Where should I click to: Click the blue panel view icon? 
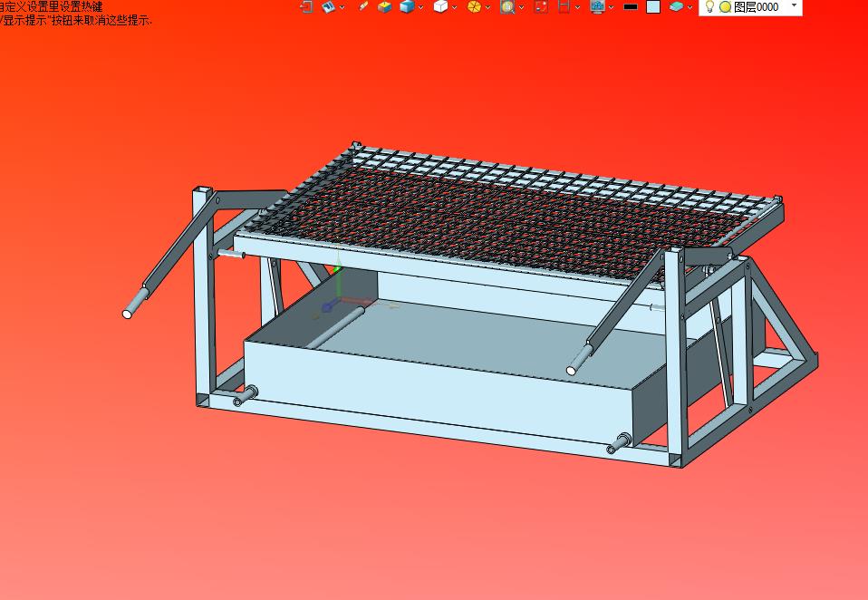coord(328,6)
